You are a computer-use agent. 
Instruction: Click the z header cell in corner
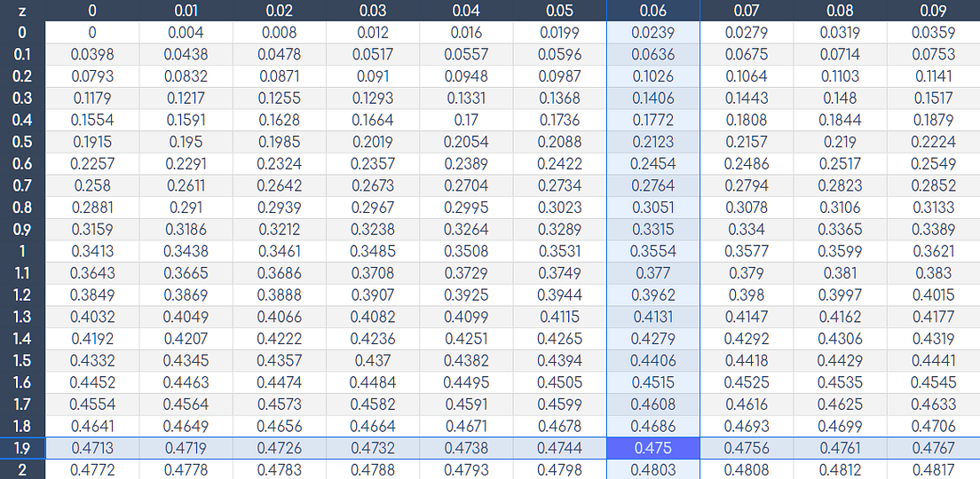22,11
